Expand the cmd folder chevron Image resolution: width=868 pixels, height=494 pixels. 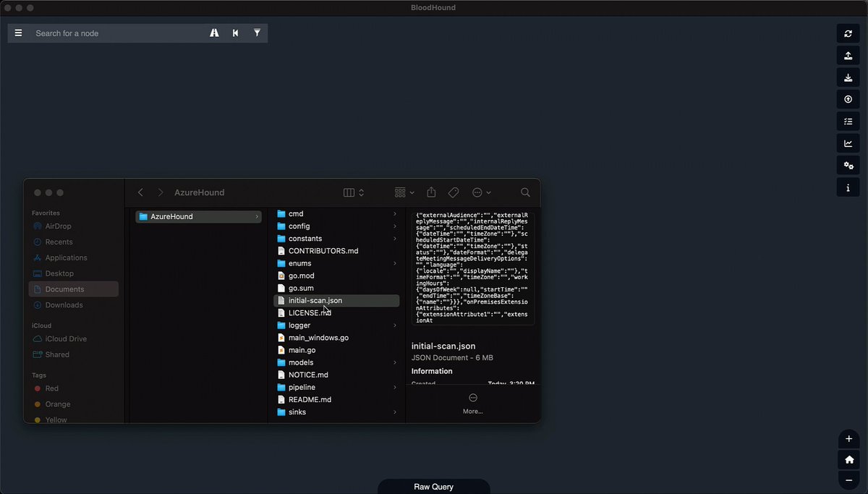[395, 214]
